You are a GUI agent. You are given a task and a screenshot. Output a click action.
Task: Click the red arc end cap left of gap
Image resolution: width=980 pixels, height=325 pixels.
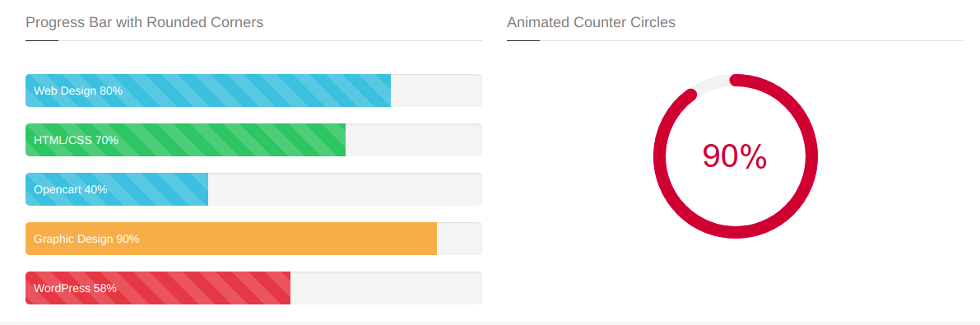[x=690, y=95]
